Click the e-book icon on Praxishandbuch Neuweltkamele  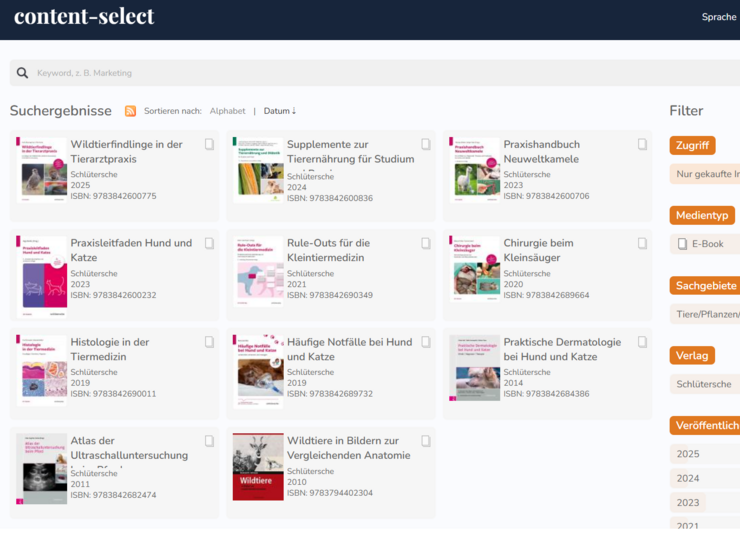tap(642, 144)
